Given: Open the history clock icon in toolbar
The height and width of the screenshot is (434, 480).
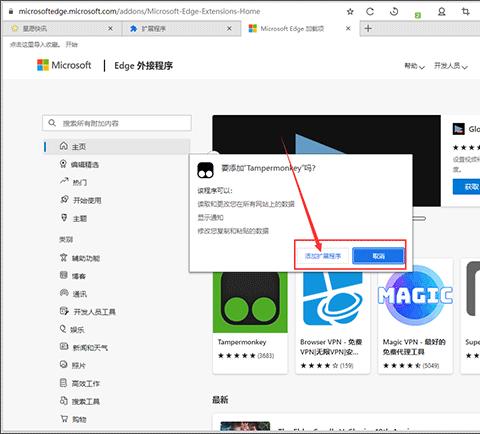Looking at the screenshot, I should pos(394,12).
